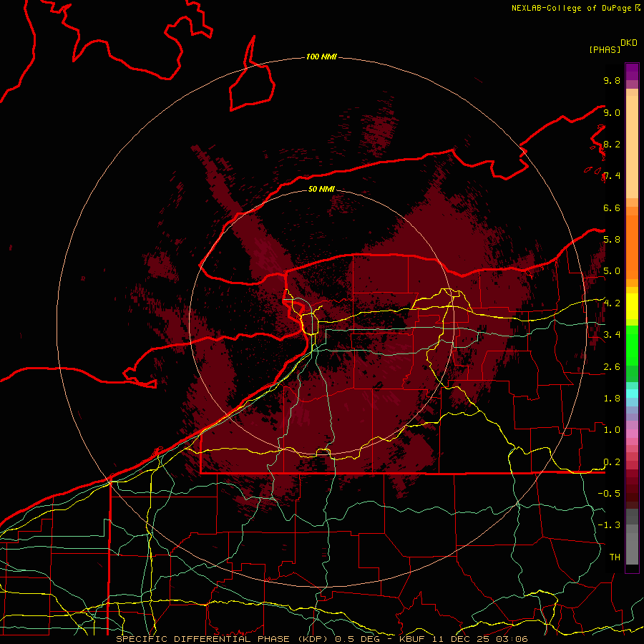
Task: Click the "[PHAS]" label above the color bar
Action: pos(605,49)
